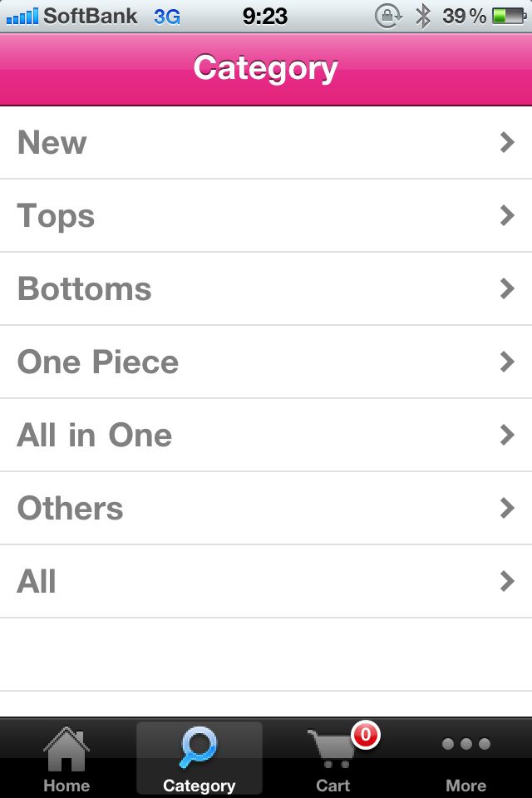The height and width of the screenshot is (798, 532).
Task: Open the Home tab house icon
Action: [66, 748]
